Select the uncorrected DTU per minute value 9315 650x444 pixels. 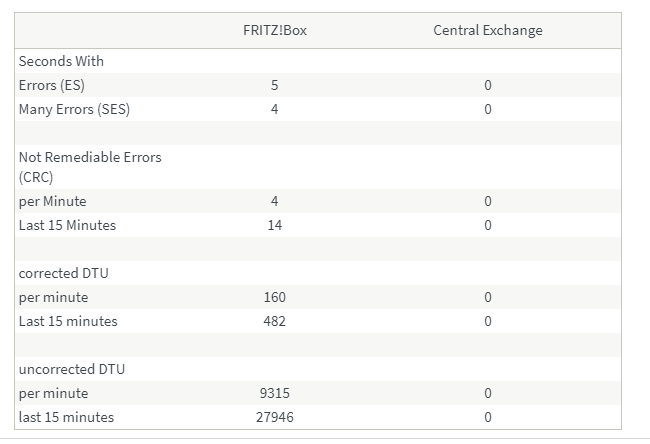(x=274, y=393)
